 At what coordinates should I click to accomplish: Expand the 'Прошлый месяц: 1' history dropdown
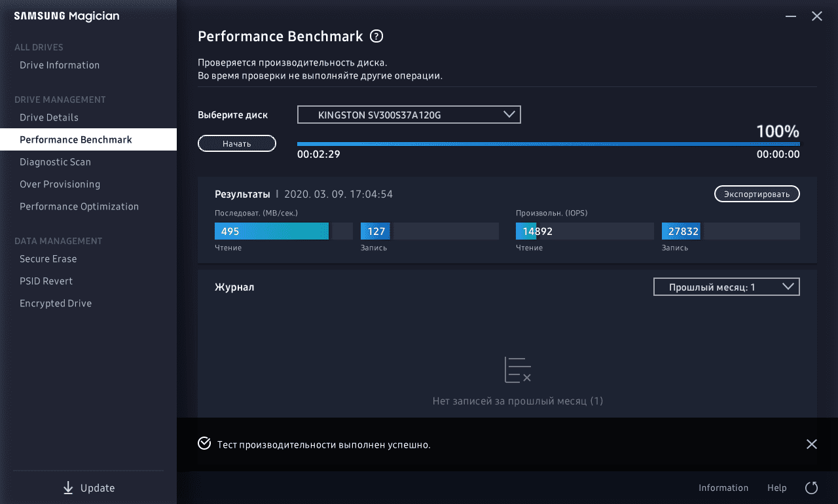726,287
